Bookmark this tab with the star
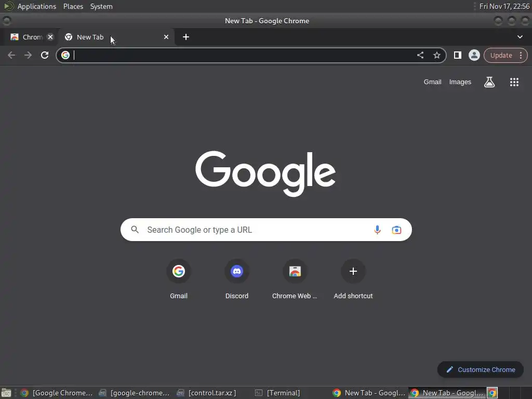Image resolution: width=532 pixels, height=399 pixels. 436,55
